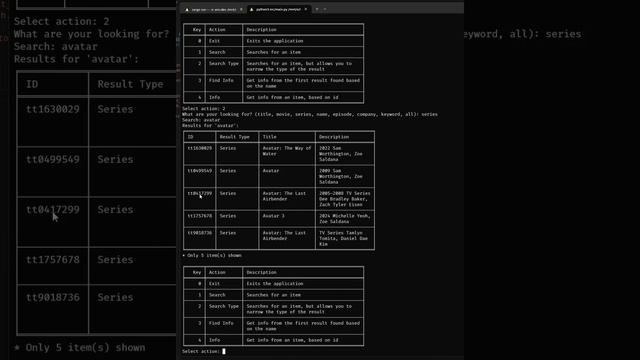
Task: Click '2005–2008 TV Series' description cell
Action: point(344,199)
